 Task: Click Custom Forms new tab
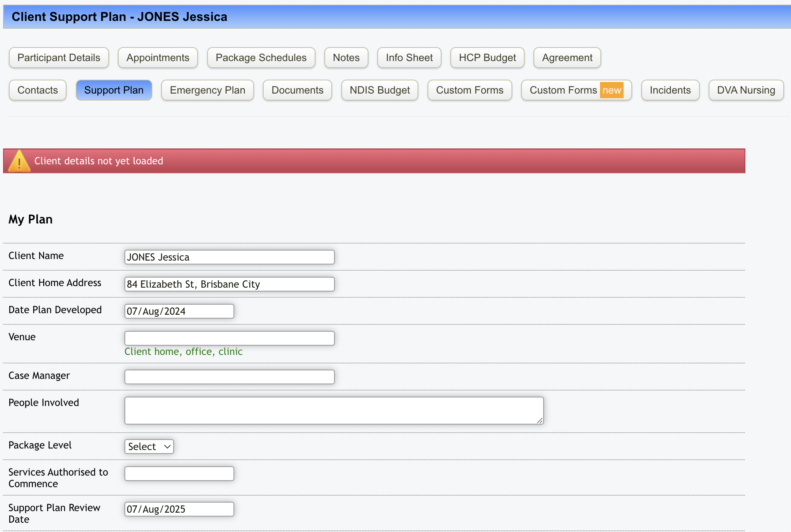click(x=576, y=90)
